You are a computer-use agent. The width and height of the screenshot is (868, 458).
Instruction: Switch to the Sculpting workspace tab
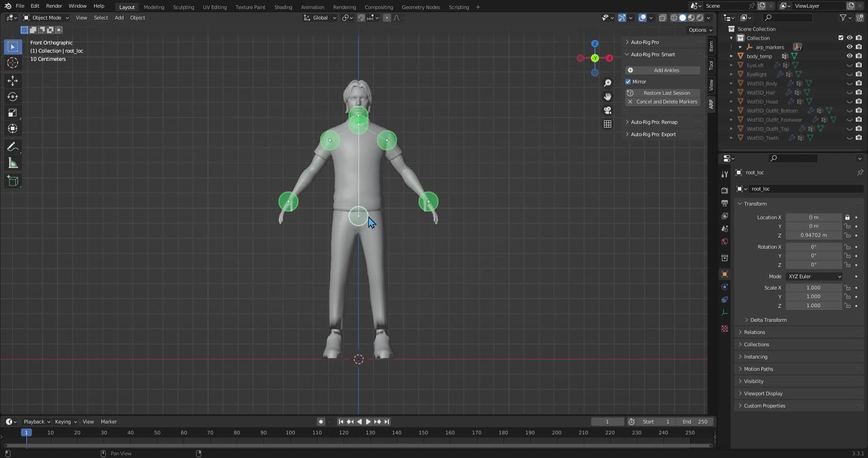(183, 7)
